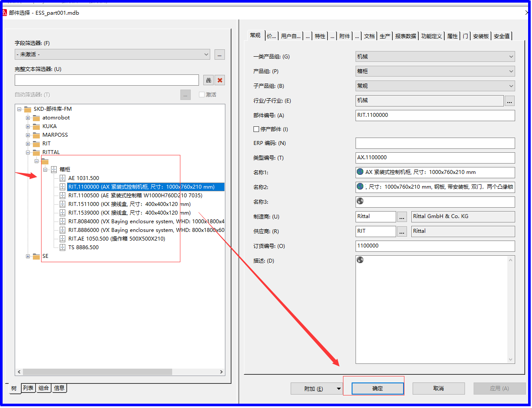The height and width of the screenshot is (408, 532).
Task: Select the TS 8886.500 tree row
Action: point(83,247)
